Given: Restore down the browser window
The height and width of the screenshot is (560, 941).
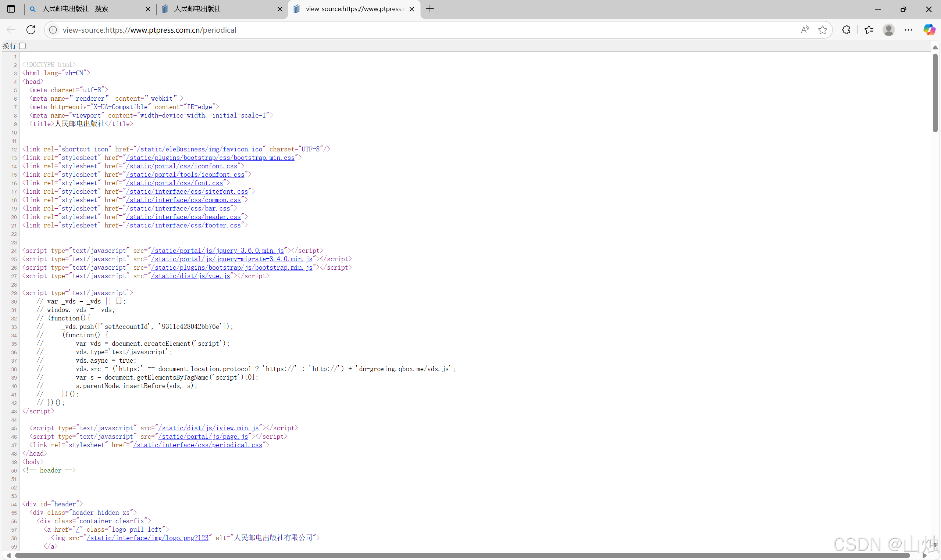Looking at the screenshot, I should 903,9.
